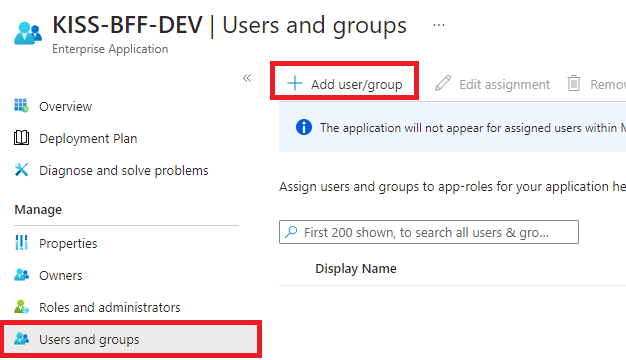Open the ellipsis more options menu
626x360 pixels.
[439, 25]
